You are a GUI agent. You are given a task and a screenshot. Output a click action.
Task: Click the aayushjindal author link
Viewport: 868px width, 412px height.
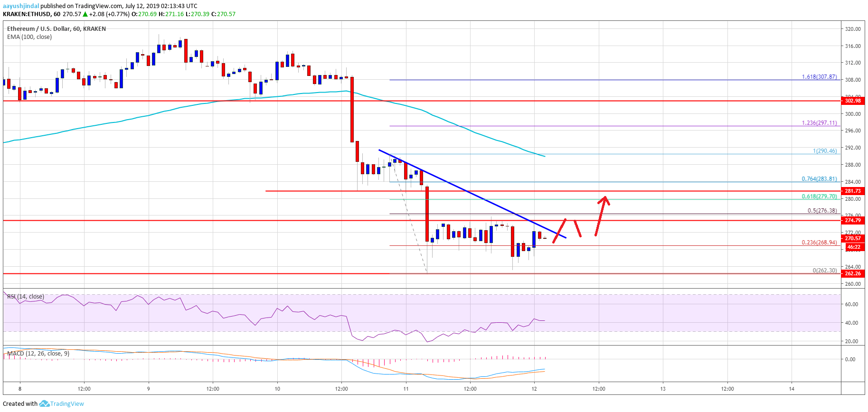click(x=21, y=6)
